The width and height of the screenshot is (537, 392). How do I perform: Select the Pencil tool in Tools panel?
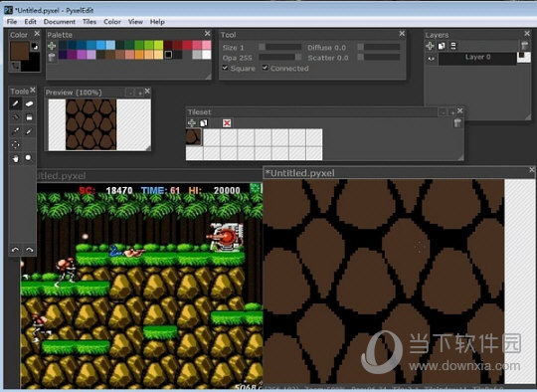(15, 103)
